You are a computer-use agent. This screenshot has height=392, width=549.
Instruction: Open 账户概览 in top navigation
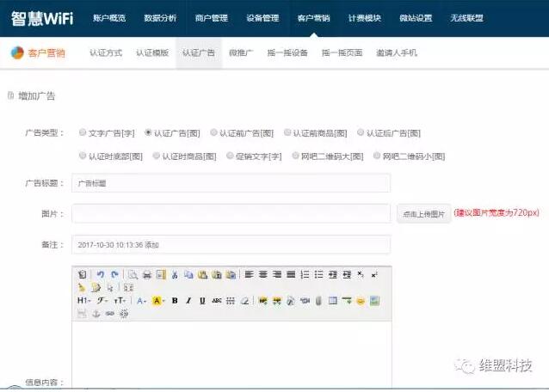pyautogui.click(x=109, y=18)
